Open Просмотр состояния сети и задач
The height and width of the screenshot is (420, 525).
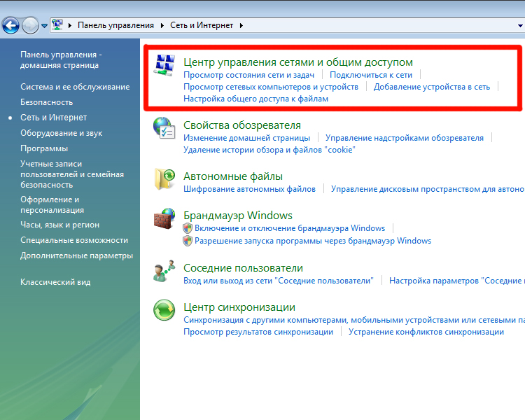coord(248,75)
